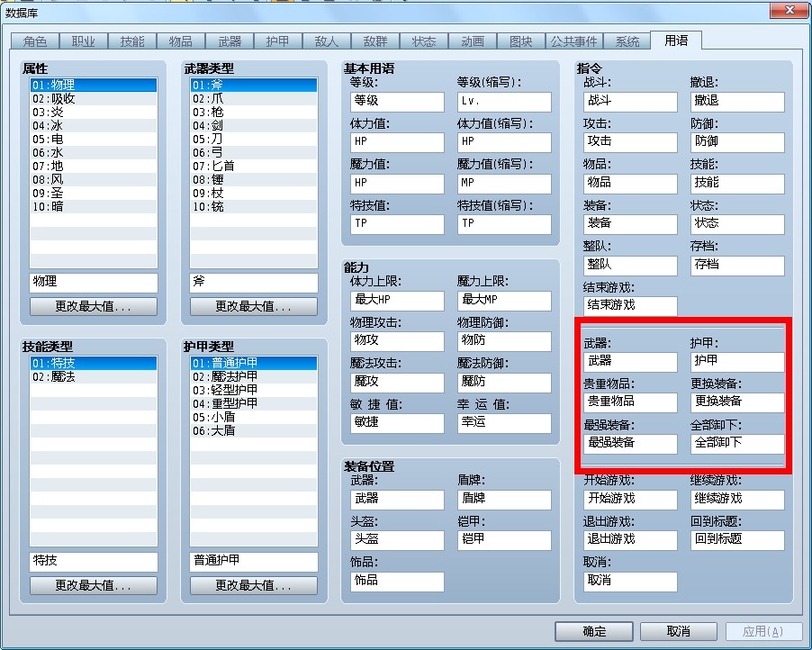
Task: Click 更改最大值 under the 武器类型 list
Action: click(x=254, y=307)
